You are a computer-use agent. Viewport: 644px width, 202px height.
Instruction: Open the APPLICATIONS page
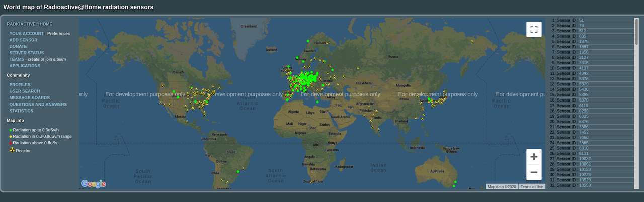[25, 66]
